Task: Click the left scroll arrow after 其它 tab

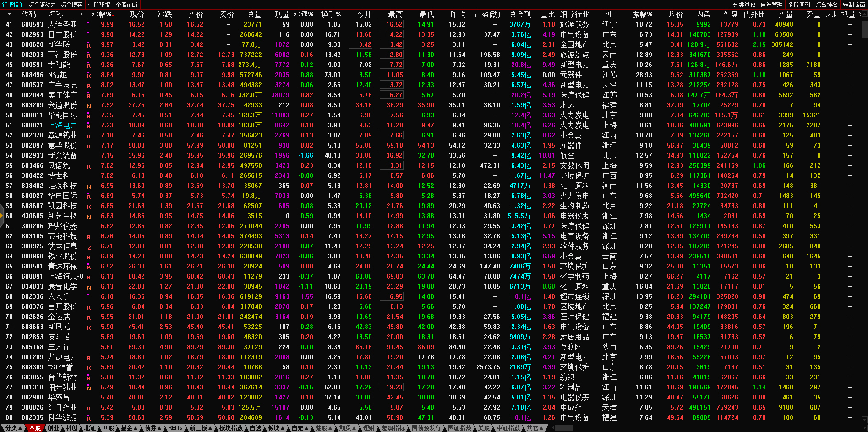Action: (x=552, y=428)
